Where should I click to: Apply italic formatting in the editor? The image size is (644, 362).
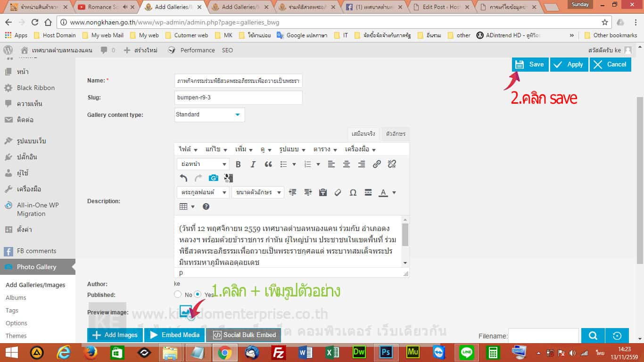point(253,165)
